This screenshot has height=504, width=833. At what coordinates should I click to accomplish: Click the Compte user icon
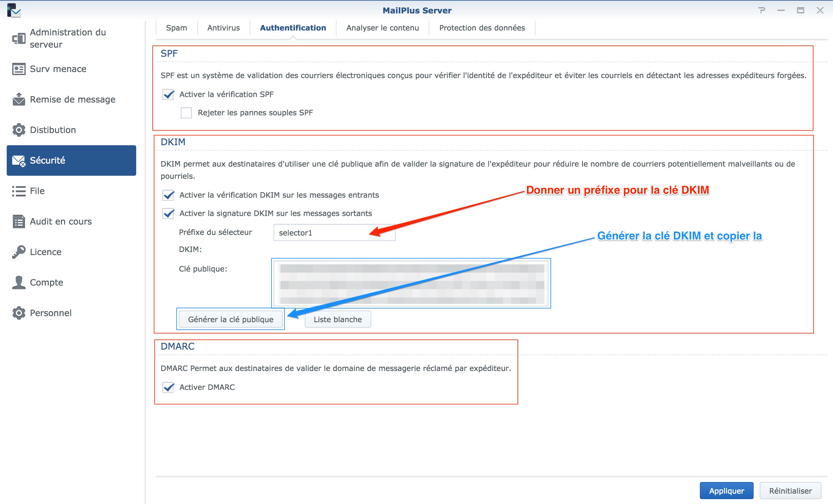click(19, 283)
